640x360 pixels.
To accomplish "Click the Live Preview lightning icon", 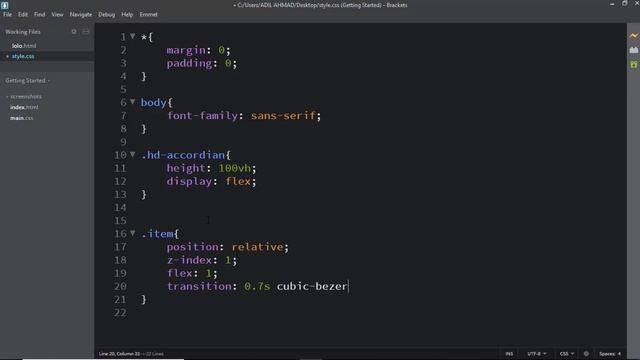I will 633,36.
